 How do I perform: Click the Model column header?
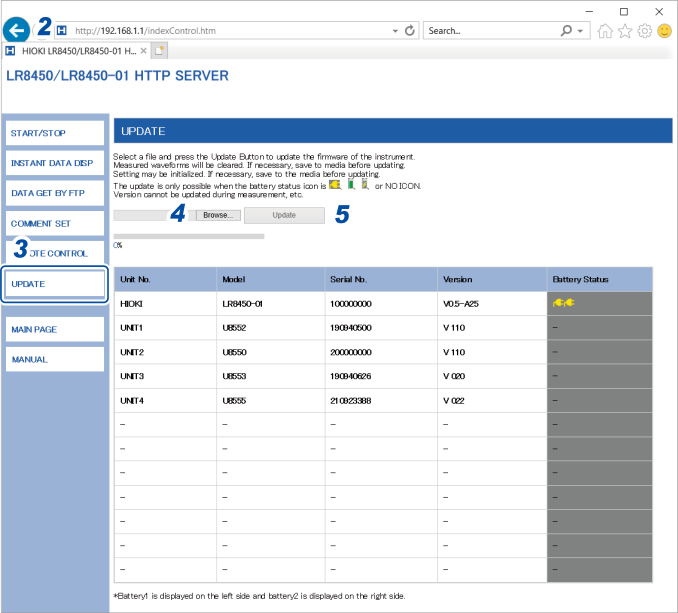pos(271,279)
